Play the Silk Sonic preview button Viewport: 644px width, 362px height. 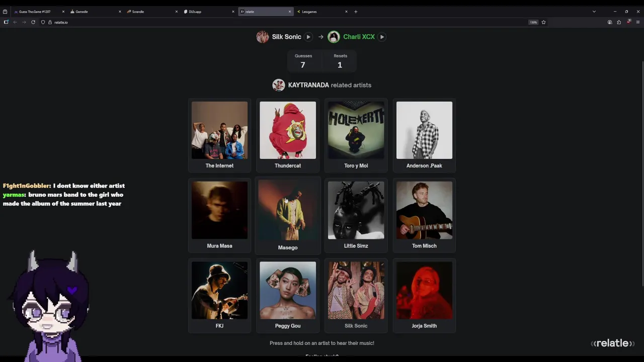pos(308,37)
